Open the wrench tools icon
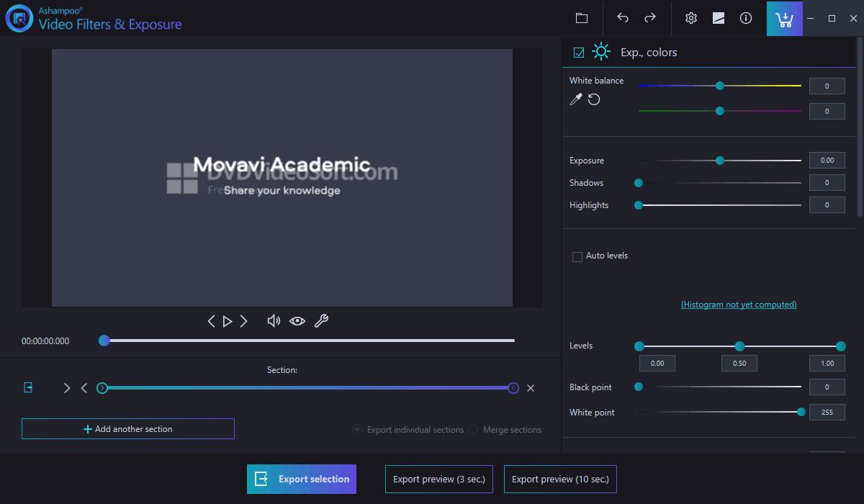Viewport: 864px width, 504px height. (321, 321)
